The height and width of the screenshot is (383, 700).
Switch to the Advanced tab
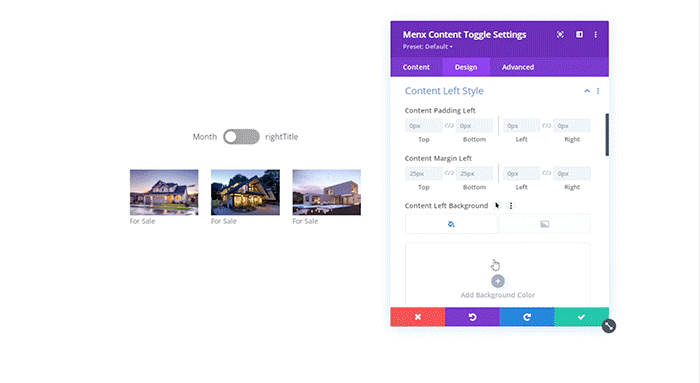tap(518, 67)
